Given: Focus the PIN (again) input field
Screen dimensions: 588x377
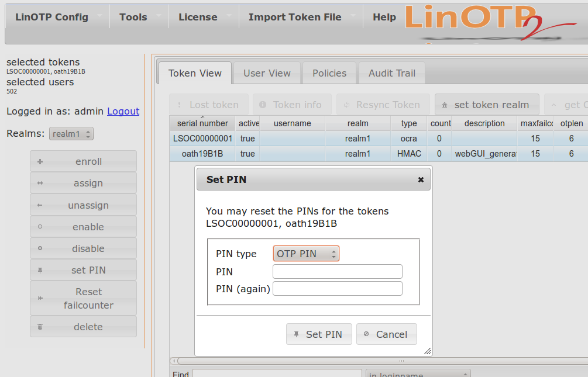Looking at the screenshot, I should [337, 289].
